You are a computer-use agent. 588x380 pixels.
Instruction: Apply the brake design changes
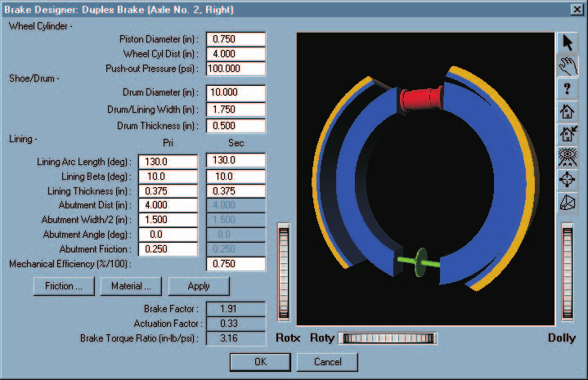(x=199, y=286)
